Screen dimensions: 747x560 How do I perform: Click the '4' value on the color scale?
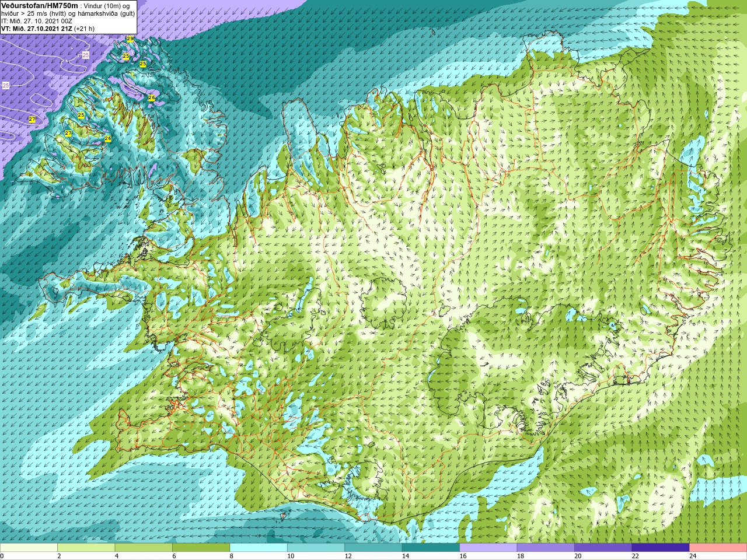click(x=117, y=556)
